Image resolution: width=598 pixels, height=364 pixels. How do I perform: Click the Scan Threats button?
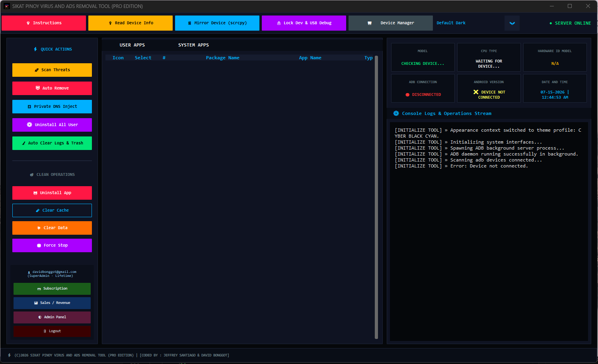pos(52,70)
